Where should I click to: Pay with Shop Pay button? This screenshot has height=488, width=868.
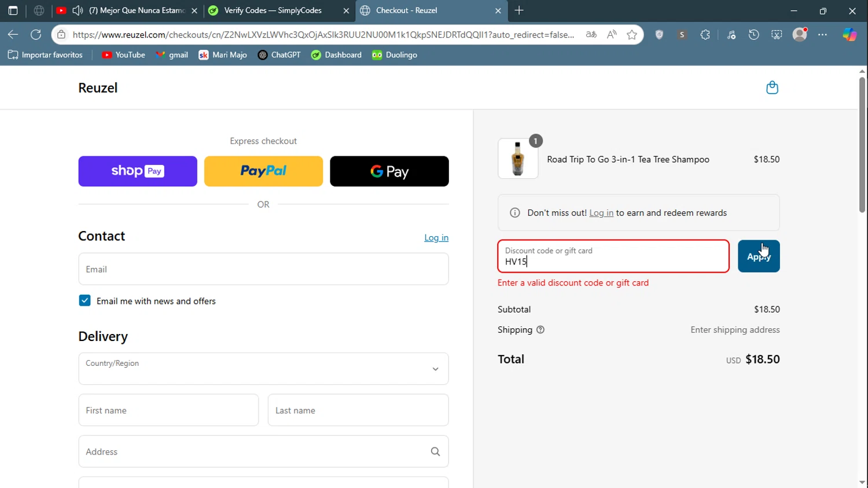click(138, 171)
